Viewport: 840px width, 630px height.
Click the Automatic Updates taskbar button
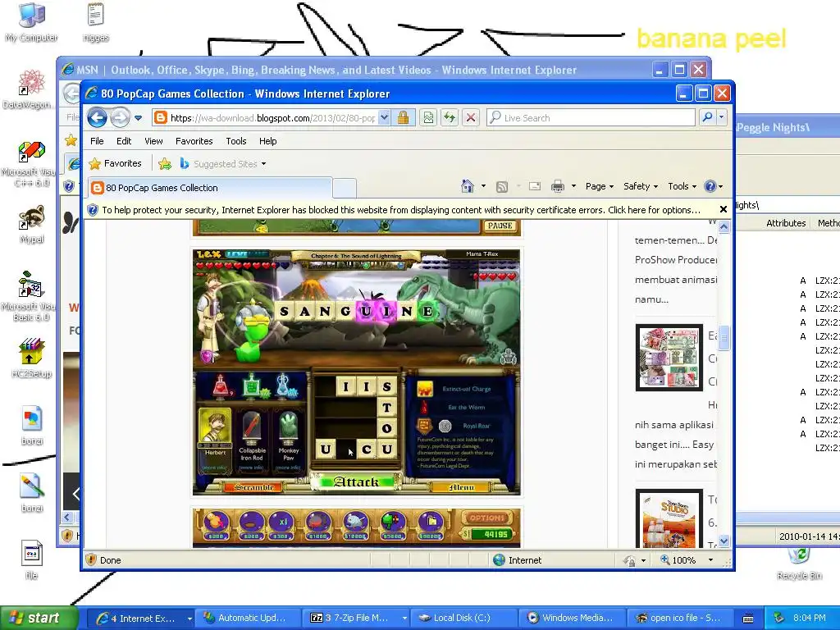click(x=248, y=619)
